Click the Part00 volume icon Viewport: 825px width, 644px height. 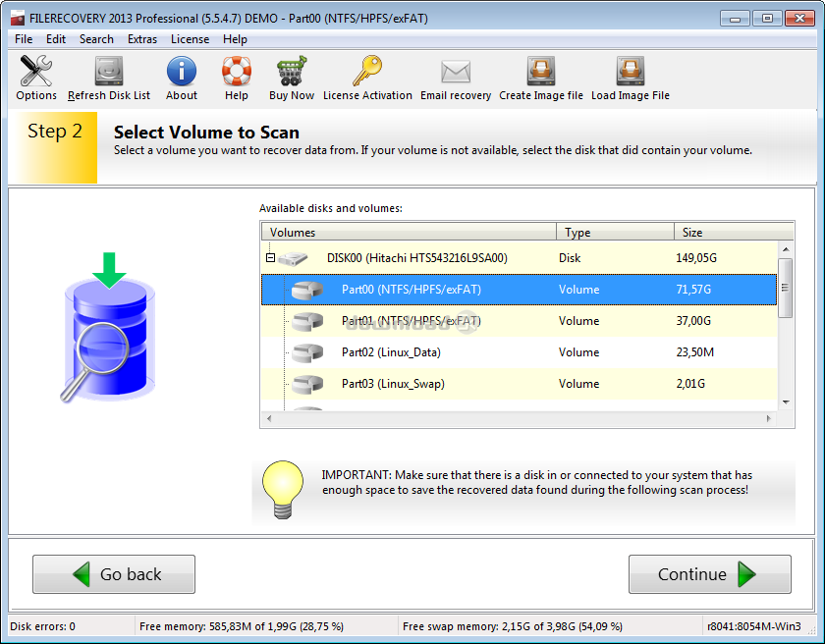[307, 290]
